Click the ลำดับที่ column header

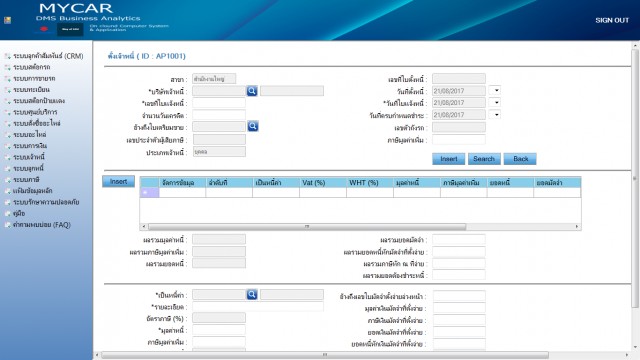point(229,182)
